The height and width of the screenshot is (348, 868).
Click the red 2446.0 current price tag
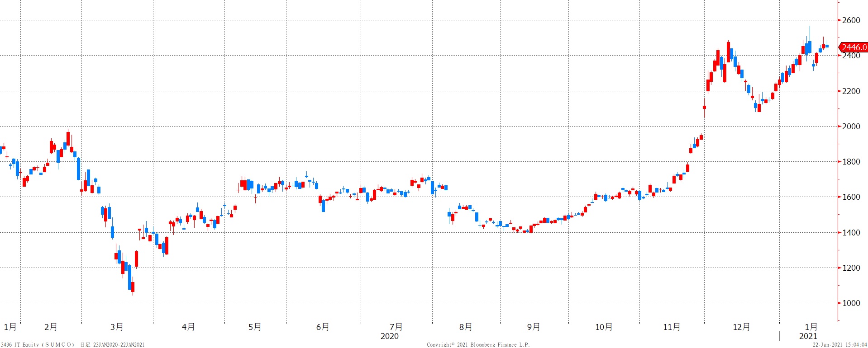(x=854, y=47)
